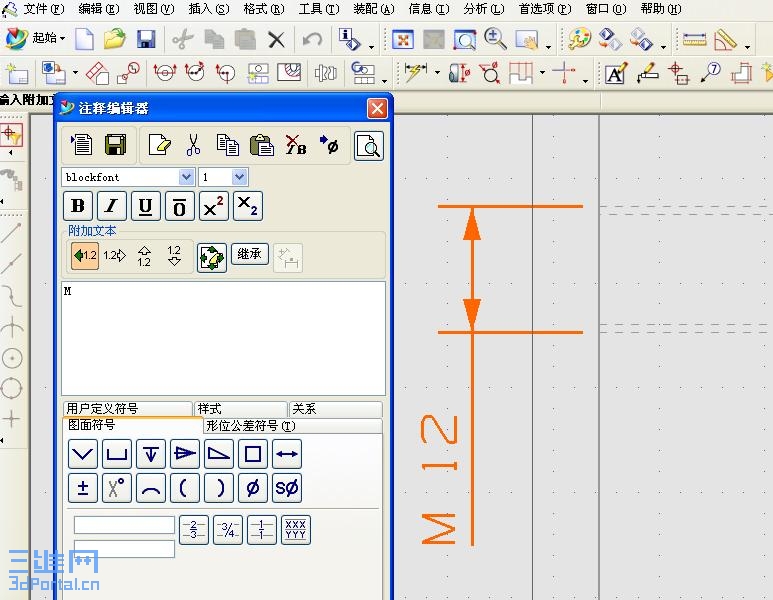This screenshot has height=600, width=773.
Task: Toggle Overline text formatting
Action: click(180, 206)
